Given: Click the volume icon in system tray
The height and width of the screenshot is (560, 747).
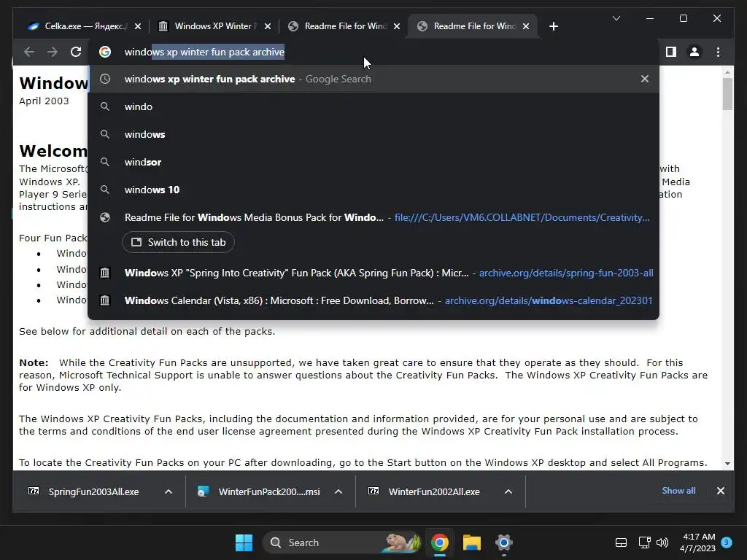Looking at the screenshot, I should [x=662, y=542].
